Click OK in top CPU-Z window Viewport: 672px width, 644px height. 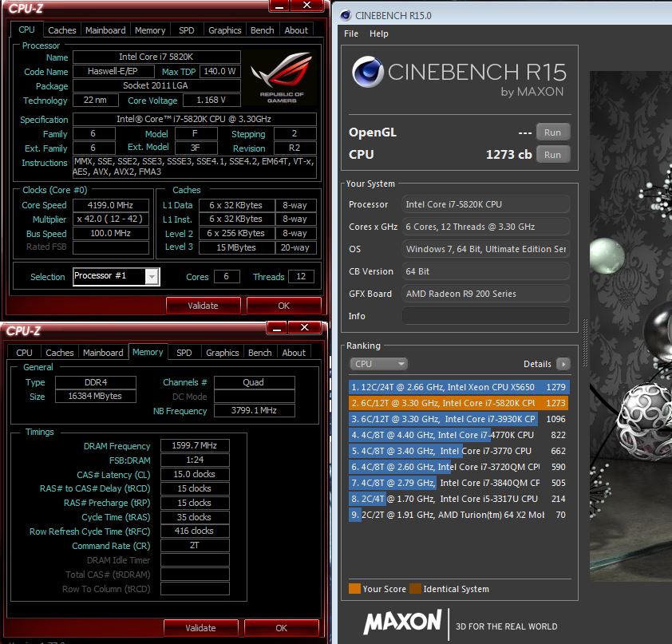tap(283, 306)
